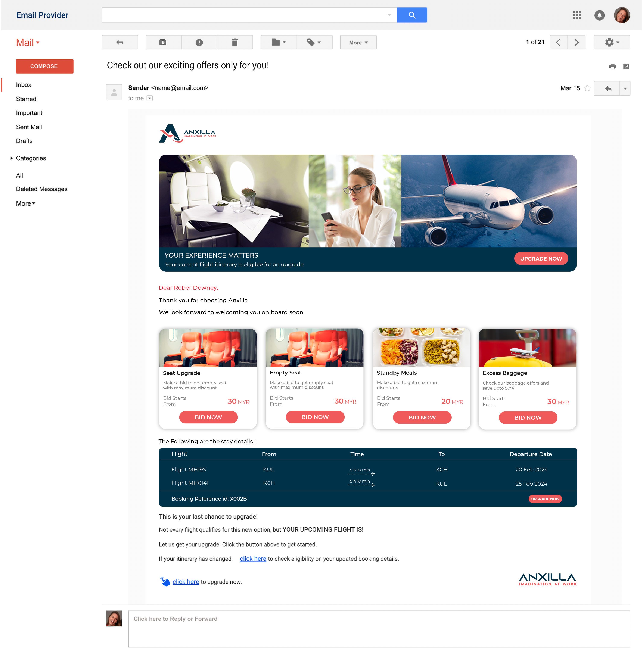Open the Important folder
The image size is (643, 672).
(x=29, y=113)
